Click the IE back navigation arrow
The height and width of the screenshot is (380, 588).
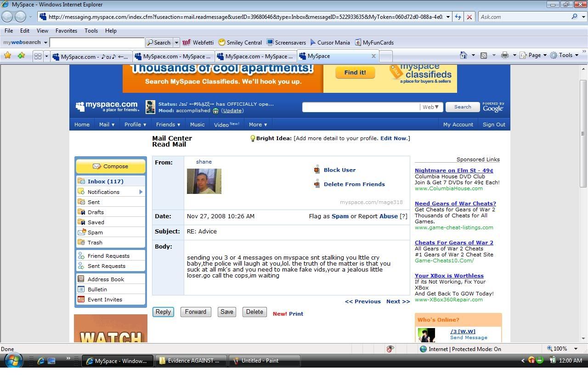click(7, 17)
